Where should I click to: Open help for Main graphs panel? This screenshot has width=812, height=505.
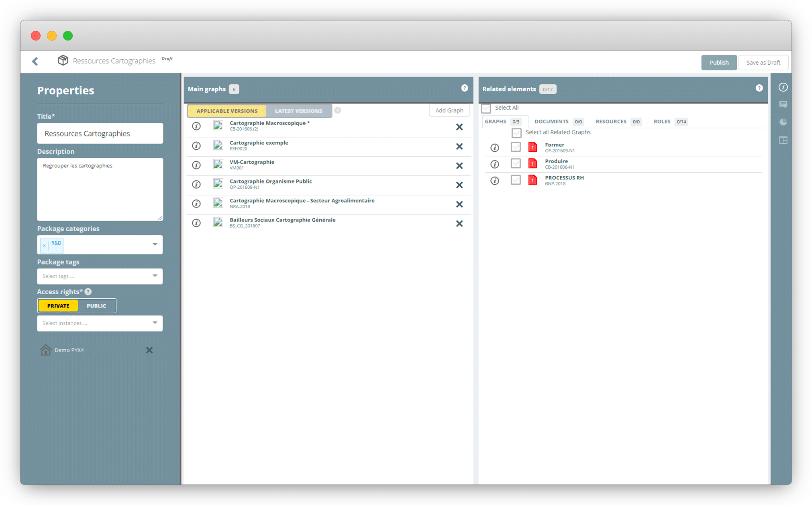click(465, 88)
